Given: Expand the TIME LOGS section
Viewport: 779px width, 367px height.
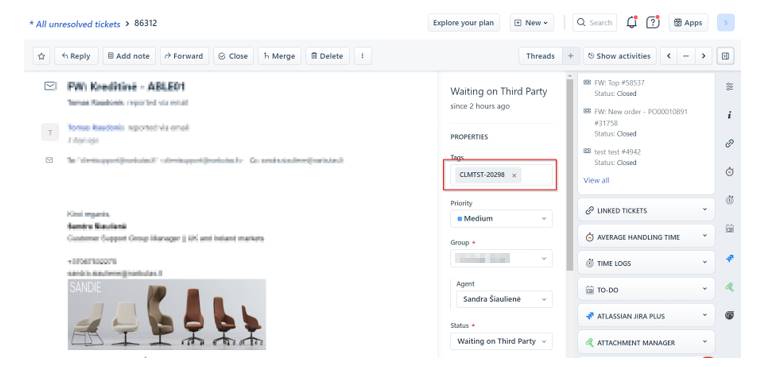Looking at the screenshot, I should tap(646, 263).
